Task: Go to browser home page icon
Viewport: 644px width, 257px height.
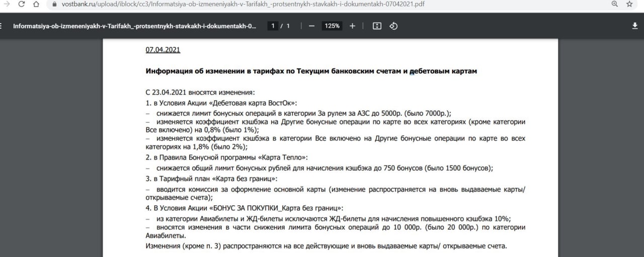Action: [36, 4]
